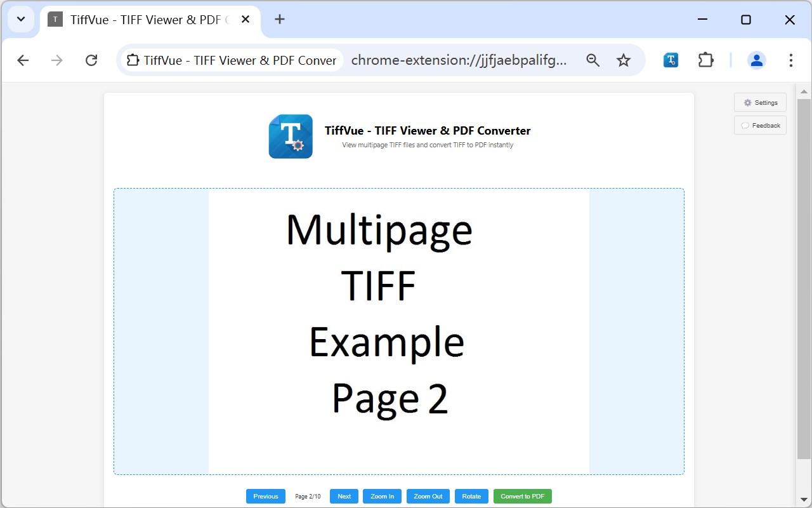The width and height of the screenshot is (812, 508).
Task: Click the extension name chip in address bar
Action: [232, 60]
